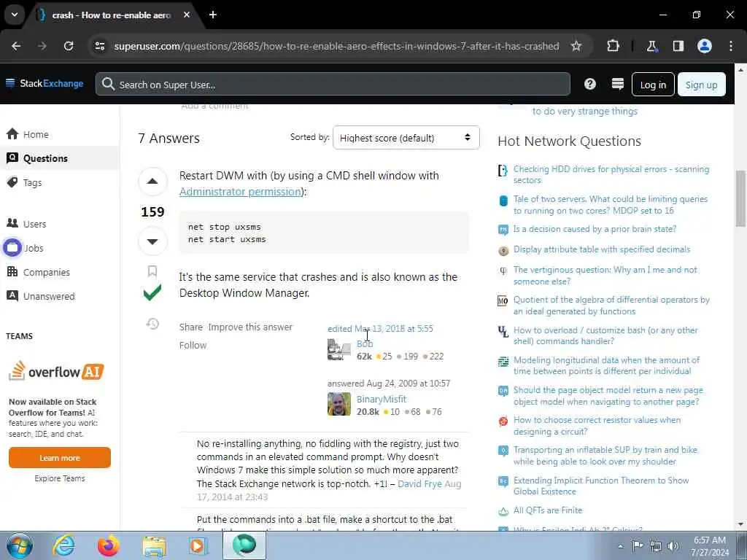Downvote the answer with score 159
The height and width of the screenshot is (560, 747).
(x=152, y=241)
